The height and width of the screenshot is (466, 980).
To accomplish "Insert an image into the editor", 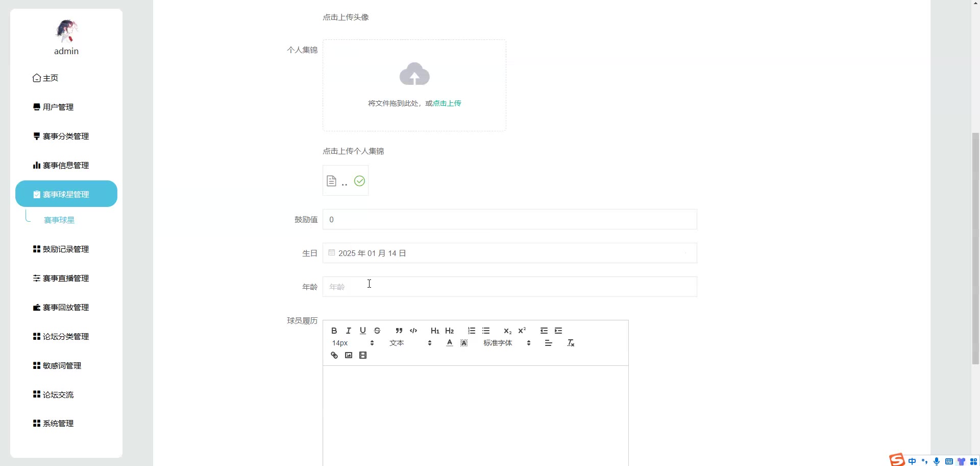I will (349, 355).
